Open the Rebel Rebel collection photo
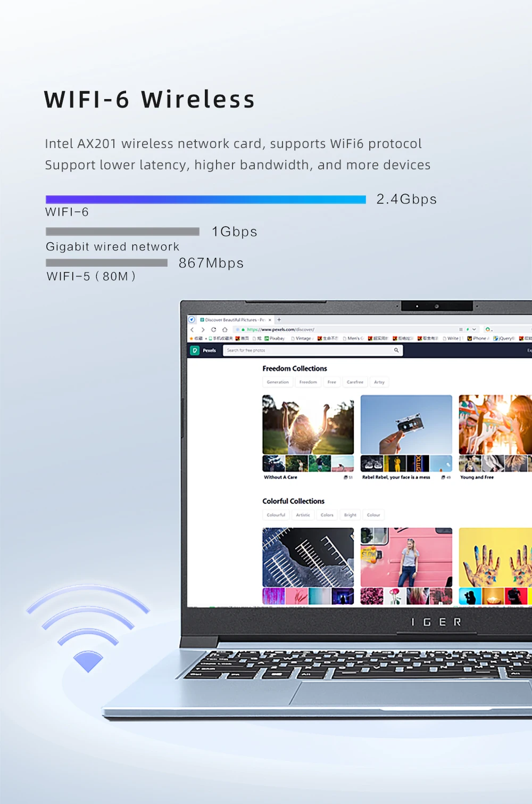The height and width of the screenshot is (804, 532). (x=406, y=424)
